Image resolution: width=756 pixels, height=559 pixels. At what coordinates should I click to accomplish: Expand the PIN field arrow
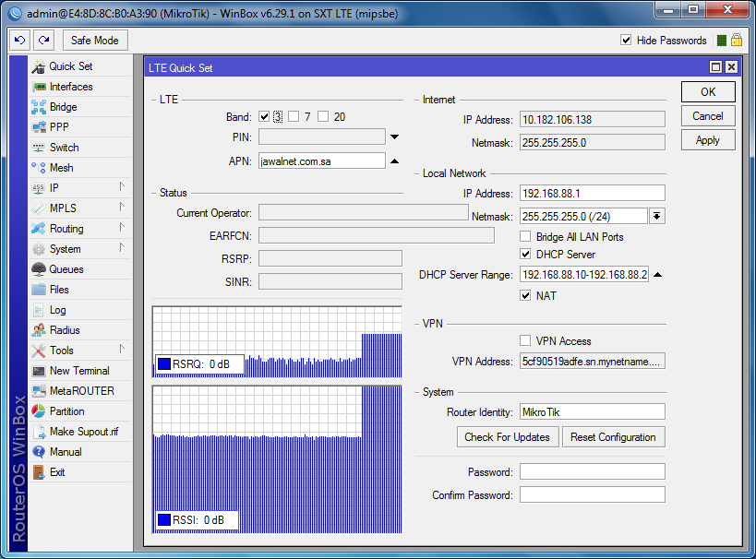pos(394,137)
